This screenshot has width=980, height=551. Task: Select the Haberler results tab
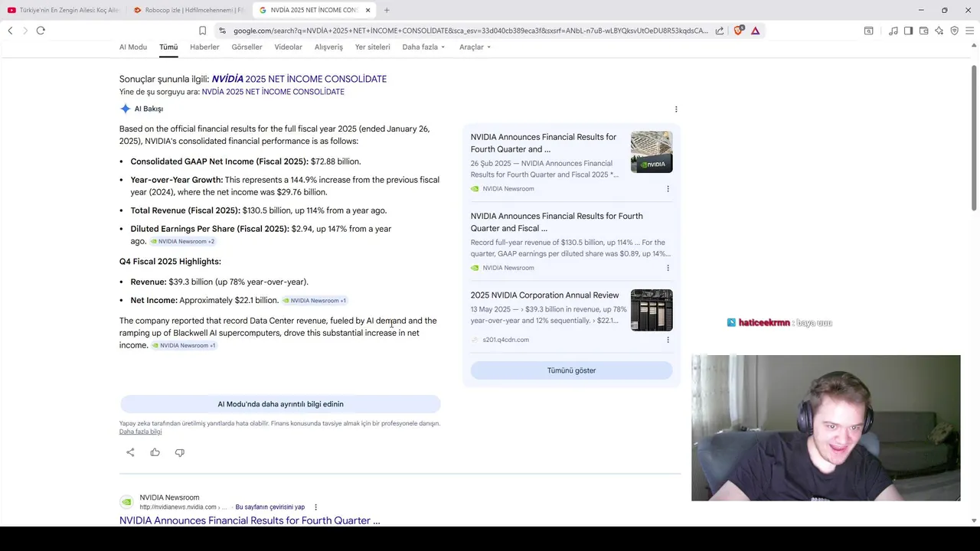pyautogui.click(x=204, y=47)
